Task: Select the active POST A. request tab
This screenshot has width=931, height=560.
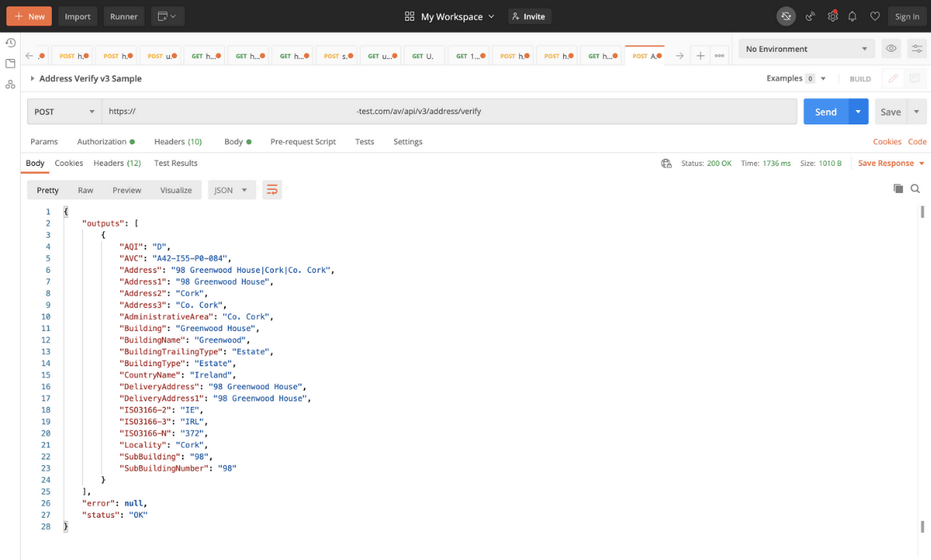Action: [645, 56]
